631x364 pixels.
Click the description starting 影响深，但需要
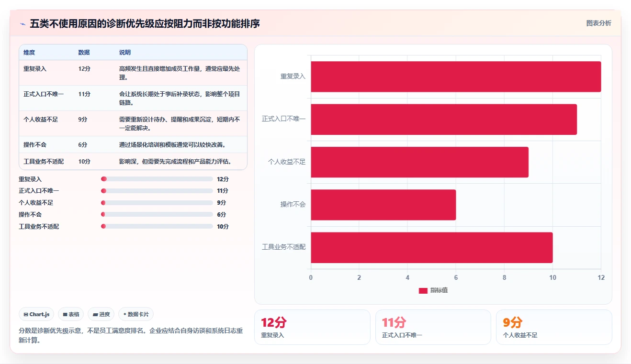176,162
